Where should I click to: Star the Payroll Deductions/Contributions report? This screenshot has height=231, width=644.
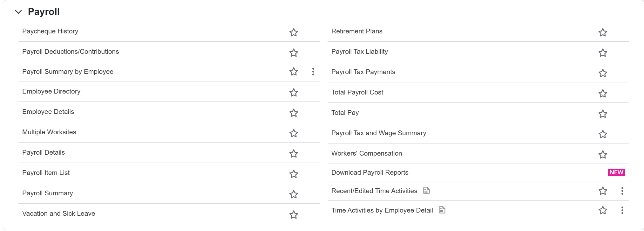[x=294, y=53]
